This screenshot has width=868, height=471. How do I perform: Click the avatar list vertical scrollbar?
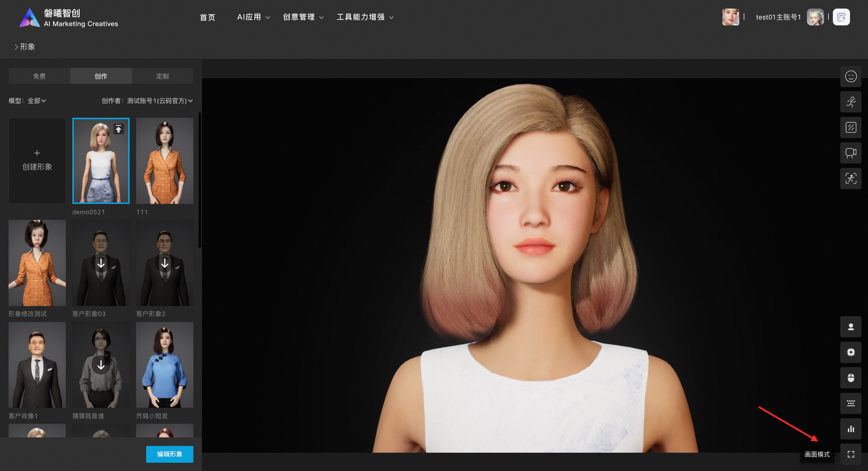pyautogui.click(x=200, y=180)
